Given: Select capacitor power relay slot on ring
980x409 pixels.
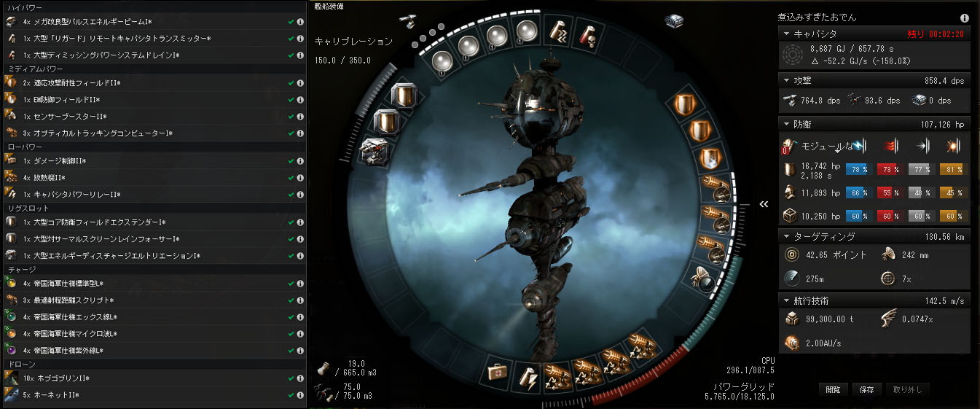Looking at the screenshot, I should (x=529, y=375).
